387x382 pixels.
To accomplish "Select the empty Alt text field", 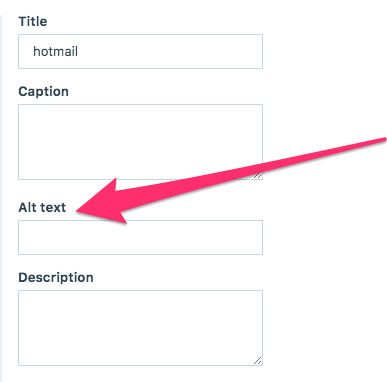I will (x=140, y=237).
